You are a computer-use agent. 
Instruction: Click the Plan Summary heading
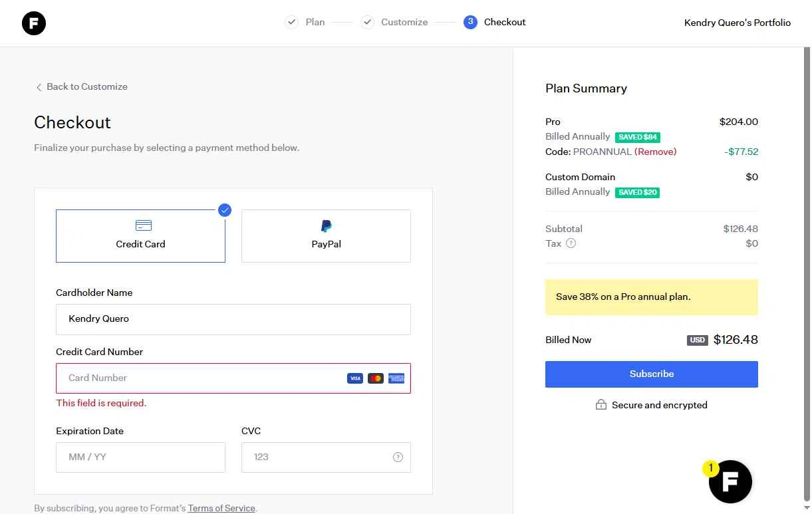click(x=586, y=88)
